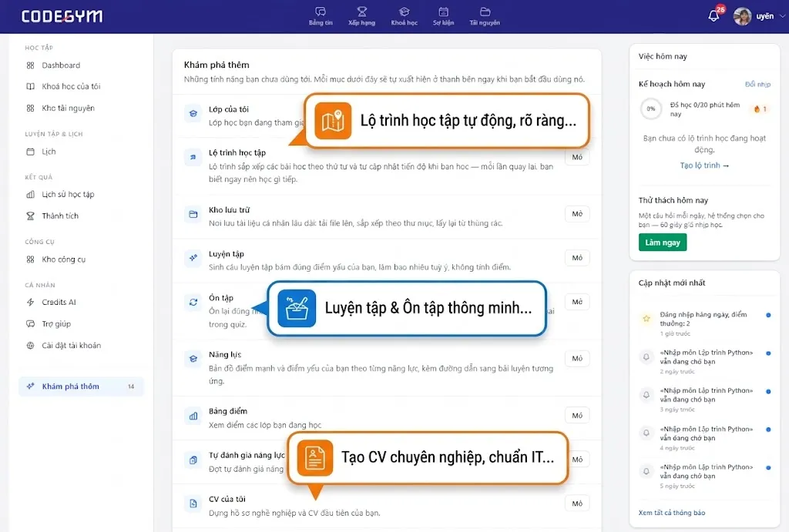
Task: Click the Xếp hạng trophy icon
Action: click(362, 12)
